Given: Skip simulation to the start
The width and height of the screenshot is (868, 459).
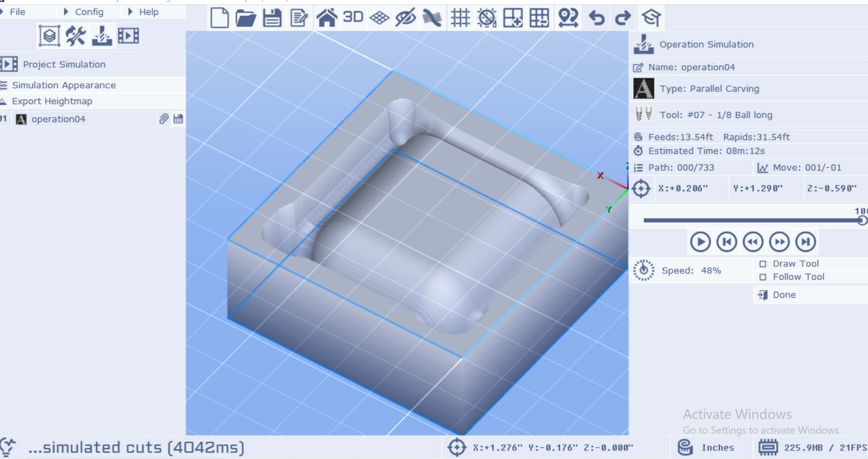Looking at the screenshot, I should pos(726,242).
